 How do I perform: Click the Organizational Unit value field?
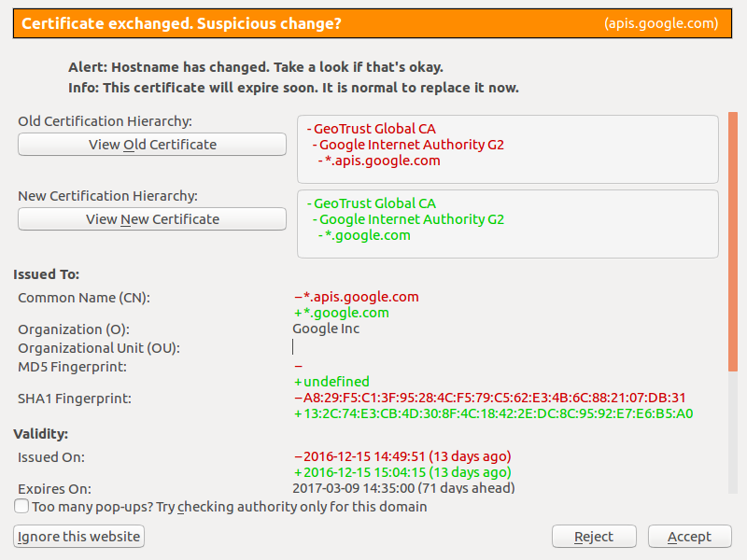point(505,347)
